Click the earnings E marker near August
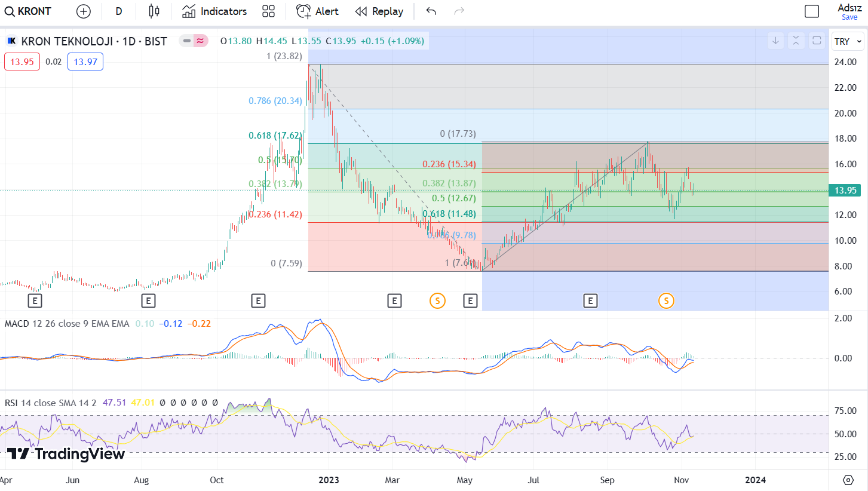Viewport: 868px width, 491px height. tap(148, 300)
